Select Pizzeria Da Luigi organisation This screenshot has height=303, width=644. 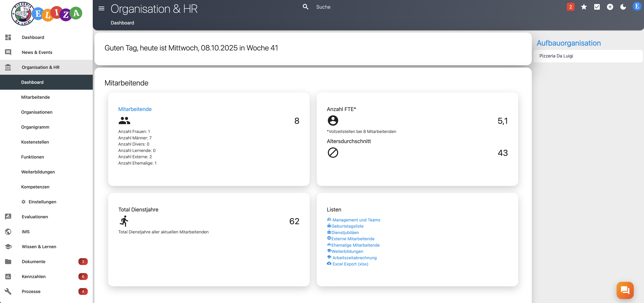pos(556,56)
